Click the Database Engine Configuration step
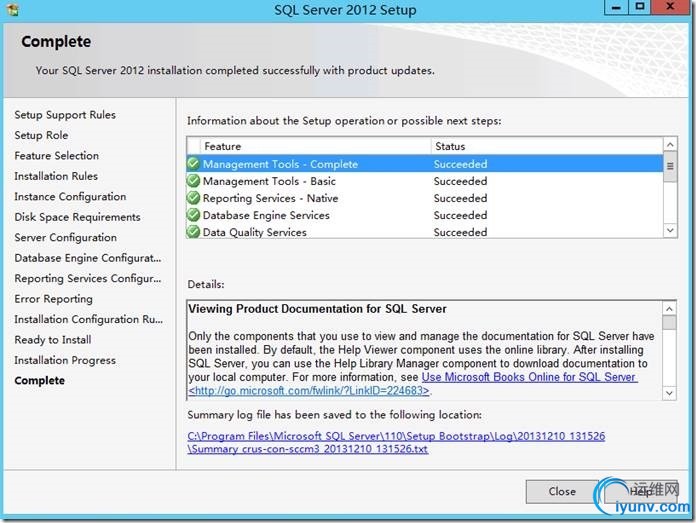The width and height of the screenshot is (696, 523). (x=88, y=258)
